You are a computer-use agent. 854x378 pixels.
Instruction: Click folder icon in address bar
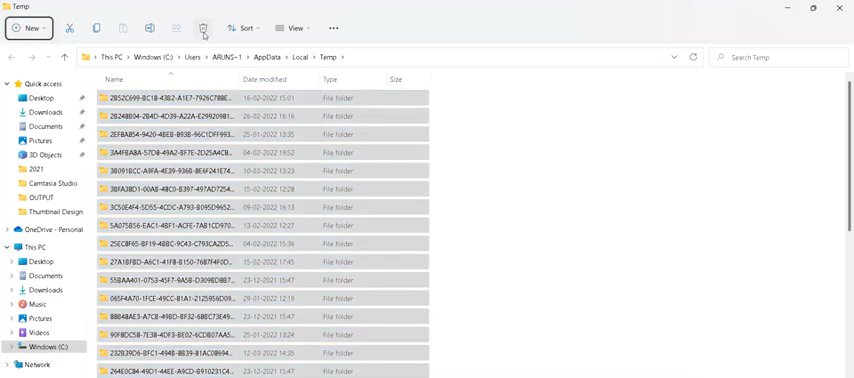[86, 57]
